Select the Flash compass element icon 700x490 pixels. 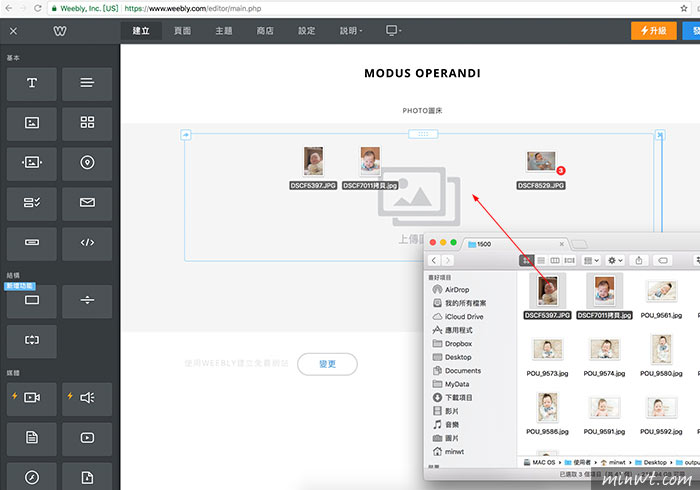pyautogui.click(x=32, y=477)
